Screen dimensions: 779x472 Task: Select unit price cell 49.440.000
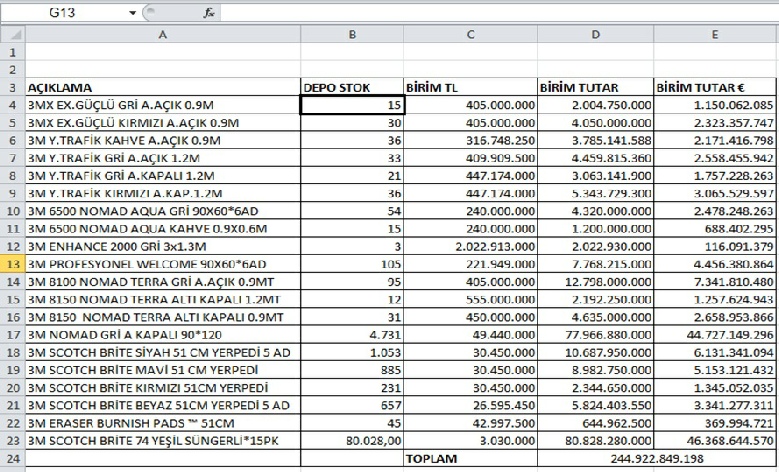(x=470, y=335)
